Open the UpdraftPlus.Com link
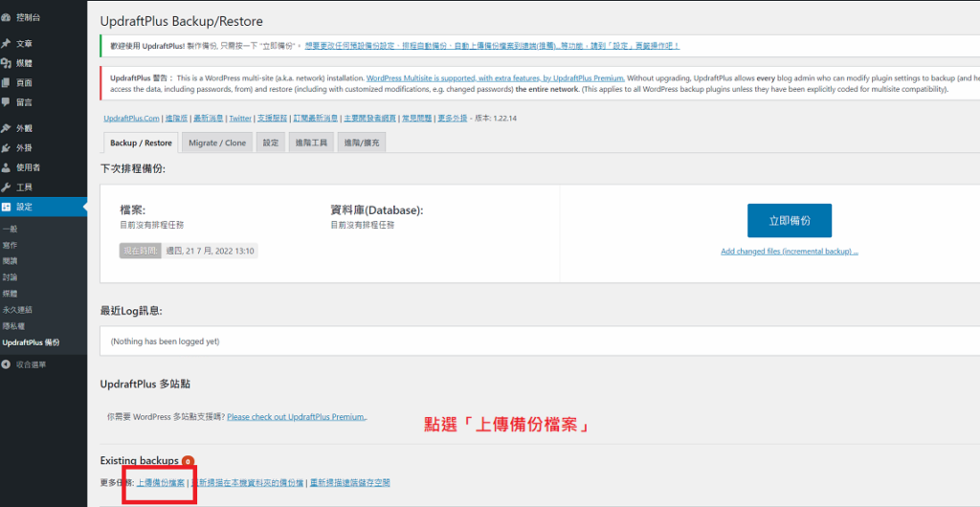The height and width of the screenshot is (507, 980). point(131,118)
